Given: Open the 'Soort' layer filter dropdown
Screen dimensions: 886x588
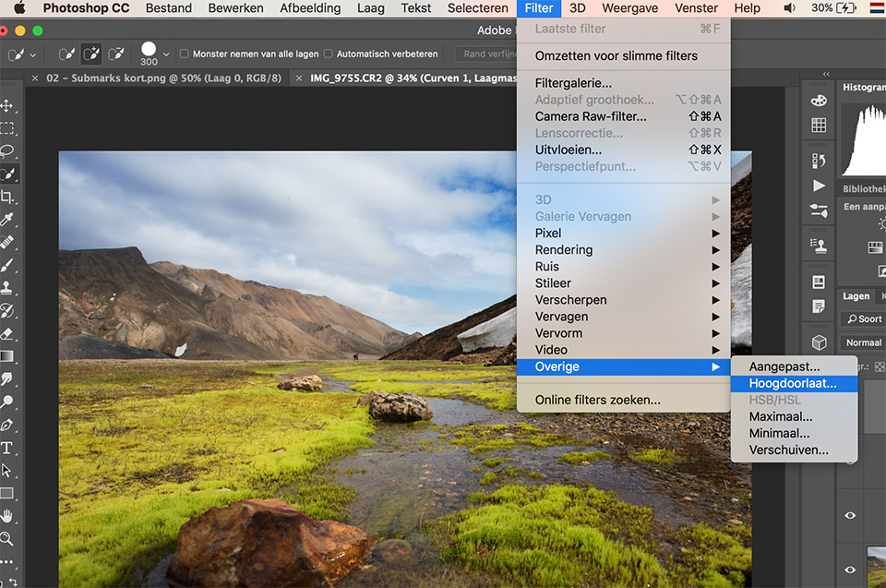Looking at the screenshot, I should [865, 318].
